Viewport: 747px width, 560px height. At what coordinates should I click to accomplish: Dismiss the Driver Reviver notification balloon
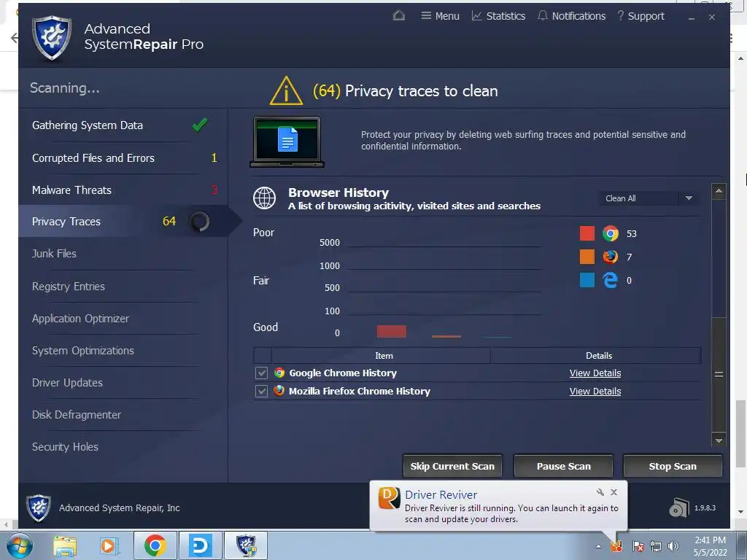pos(614,492)
